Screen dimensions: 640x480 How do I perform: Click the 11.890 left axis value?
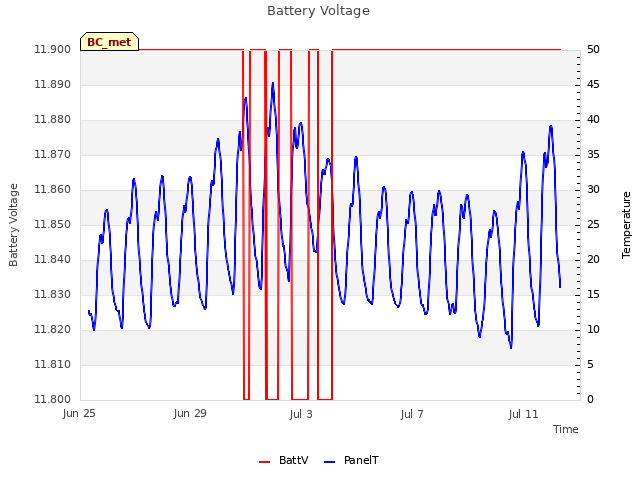(x=52, y=85)
